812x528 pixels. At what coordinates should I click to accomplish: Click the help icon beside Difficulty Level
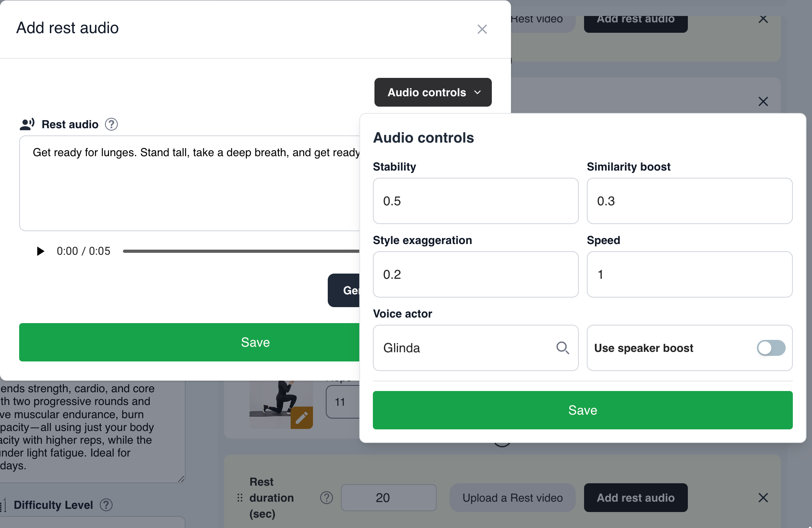106,505
